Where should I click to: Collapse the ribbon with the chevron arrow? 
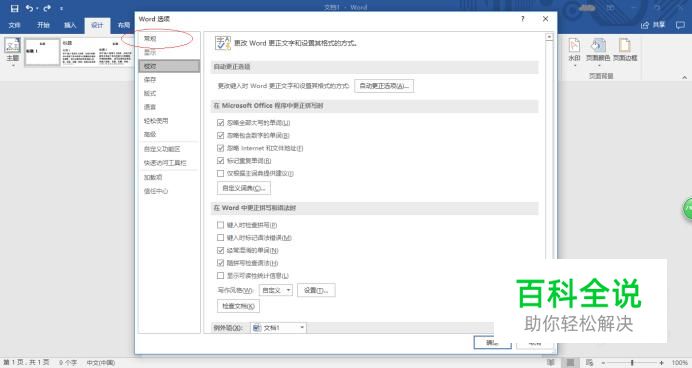tap(684, 77)
